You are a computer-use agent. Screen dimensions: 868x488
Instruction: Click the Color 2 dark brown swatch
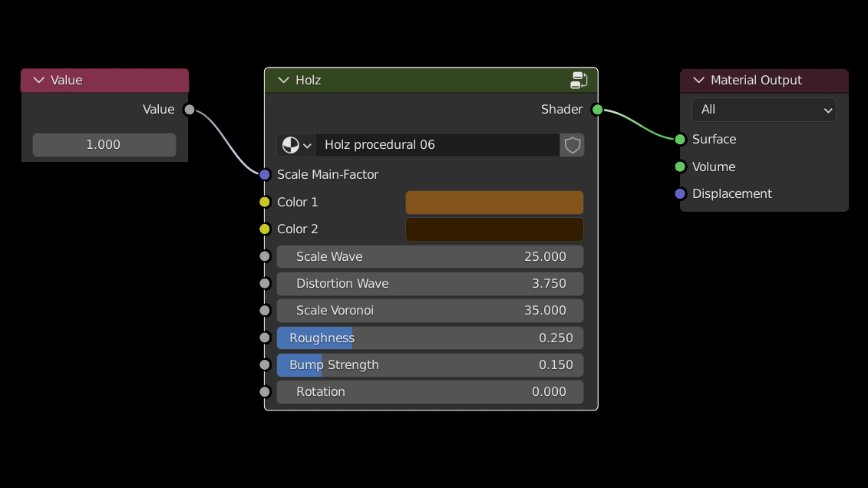click(x=493, y=229)
